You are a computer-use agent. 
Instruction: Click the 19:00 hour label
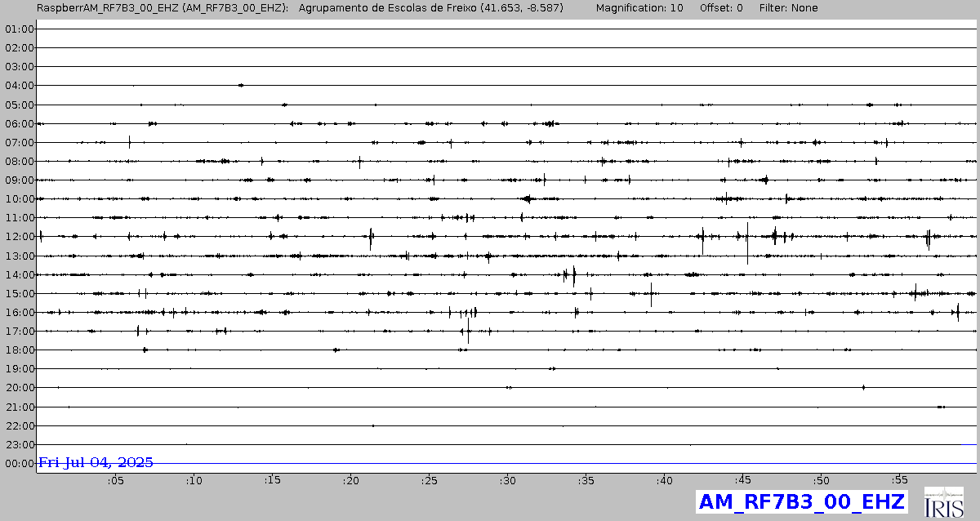pos(19,368)
